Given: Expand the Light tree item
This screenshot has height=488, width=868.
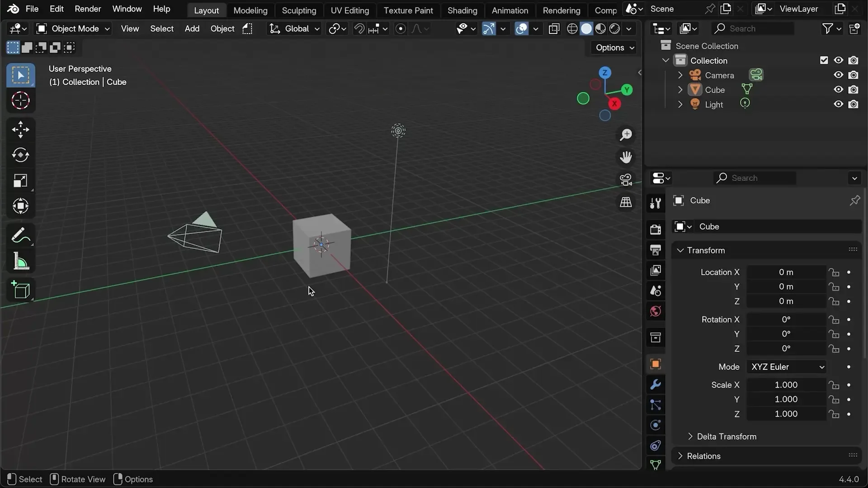Looking at the screenshot, I should pos(680,104).
